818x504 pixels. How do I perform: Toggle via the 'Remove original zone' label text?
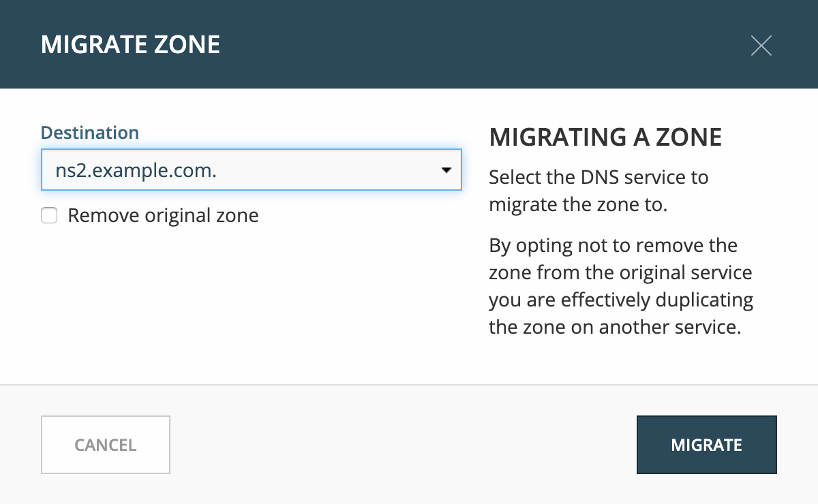click(163, 216)
